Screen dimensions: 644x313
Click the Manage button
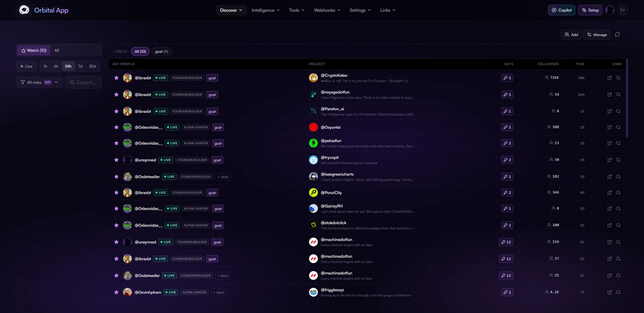[597, 35]
